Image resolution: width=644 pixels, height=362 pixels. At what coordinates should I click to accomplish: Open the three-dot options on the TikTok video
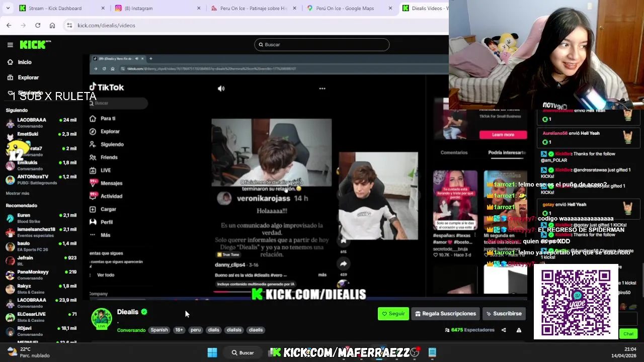[x=322, y=88]
